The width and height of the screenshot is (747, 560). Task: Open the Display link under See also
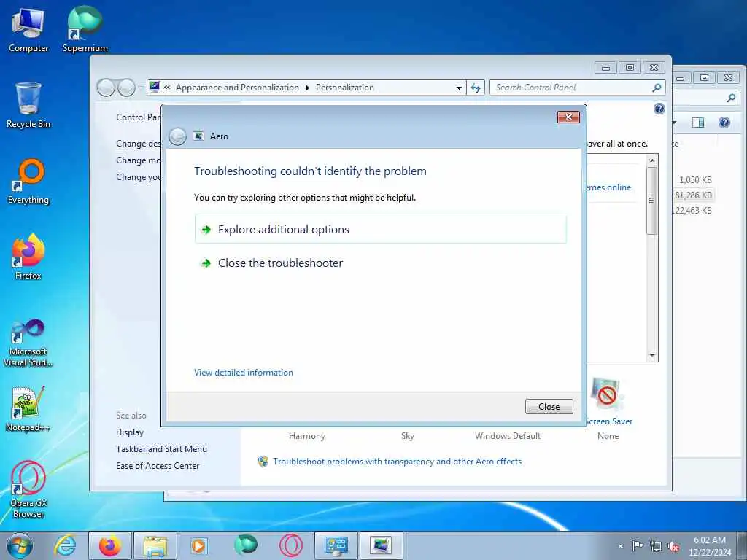coord(130,432)
